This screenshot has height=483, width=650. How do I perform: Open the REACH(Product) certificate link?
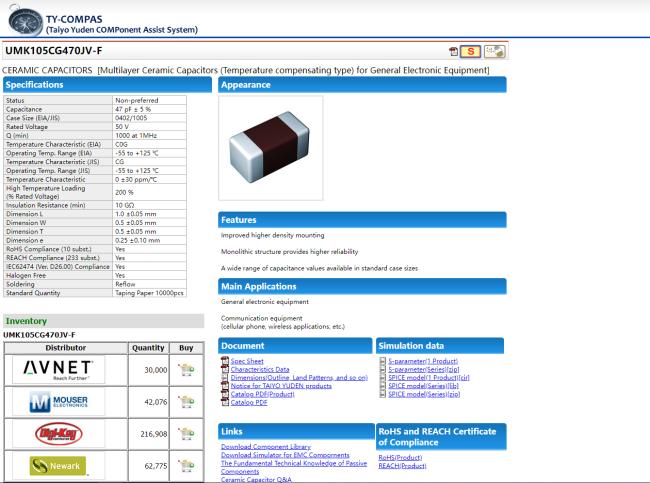tap(402, 465)
